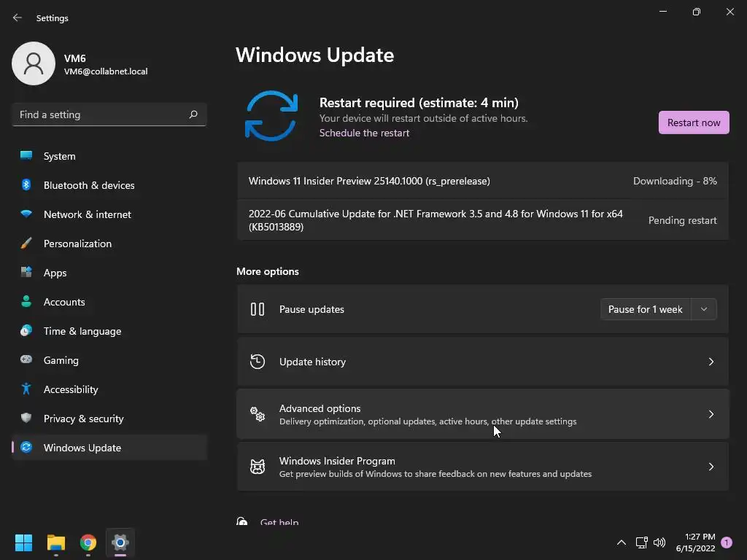Click the Windows Insider Program cat icon
Image resolution: width=747 pixels, height=560 pixels.
[x=258, y=467]
